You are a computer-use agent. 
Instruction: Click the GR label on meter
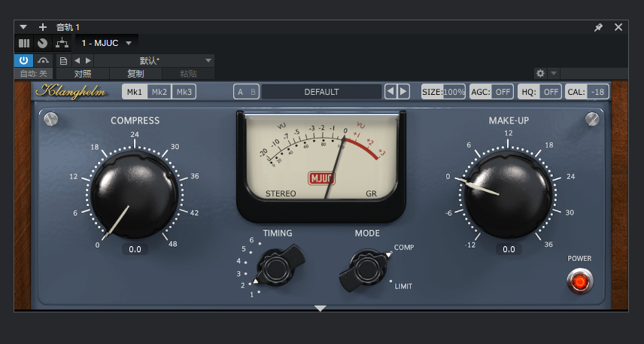pyautogui.click(x=372, y=193)
